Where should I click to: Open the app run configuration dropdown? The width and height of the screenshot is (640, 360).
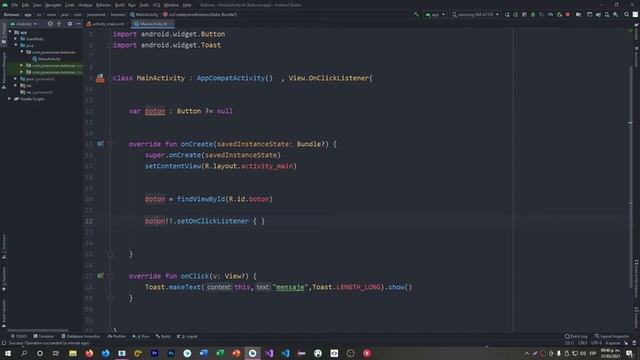pos(435,14)
